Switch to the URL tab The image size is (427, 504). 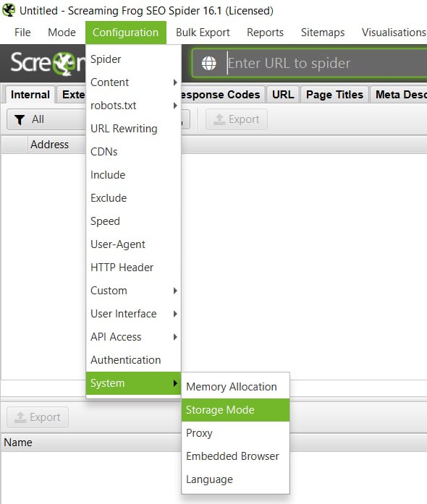point(283,95)
